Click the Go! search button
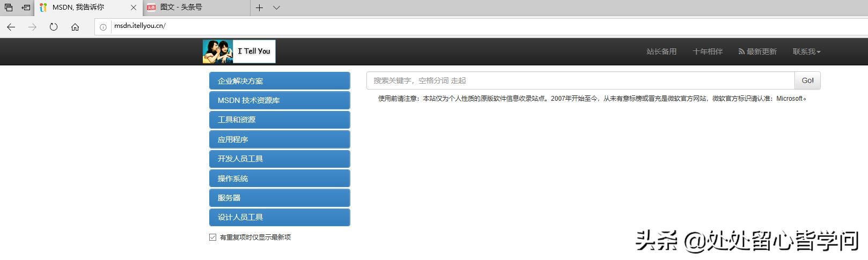The image size is (868, 260). click(x=807, y=80)
